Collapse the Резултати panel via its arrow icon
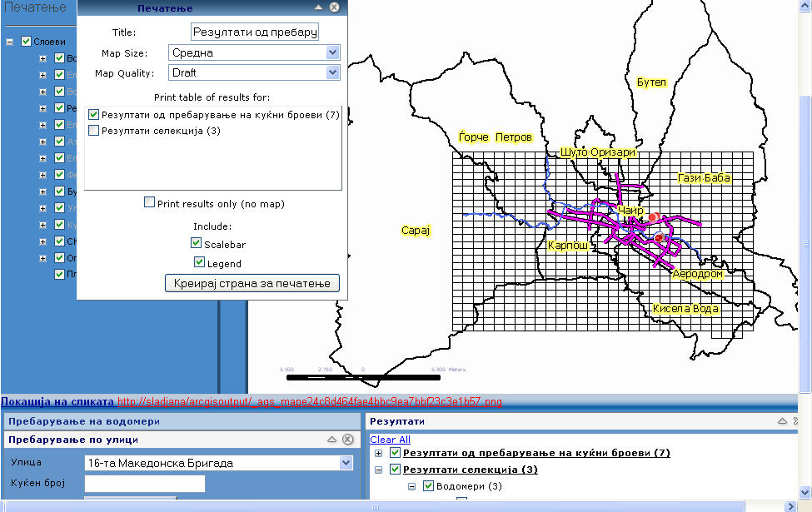The height and width of the screenshot is (512, 812). [782, 422]
